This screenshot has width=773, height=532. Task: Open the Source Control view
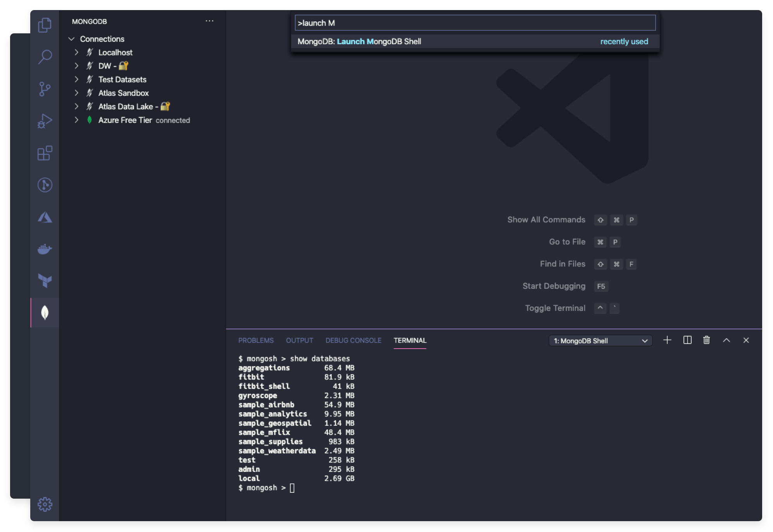[x=45, y=89]
